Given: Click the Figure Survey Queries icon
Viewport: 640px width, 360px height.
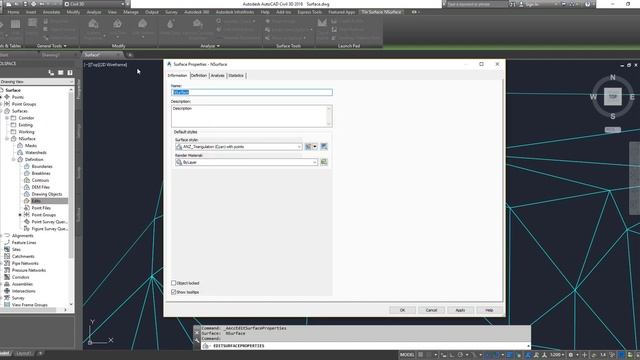Looking at the screenshot, I should [27, 229].
